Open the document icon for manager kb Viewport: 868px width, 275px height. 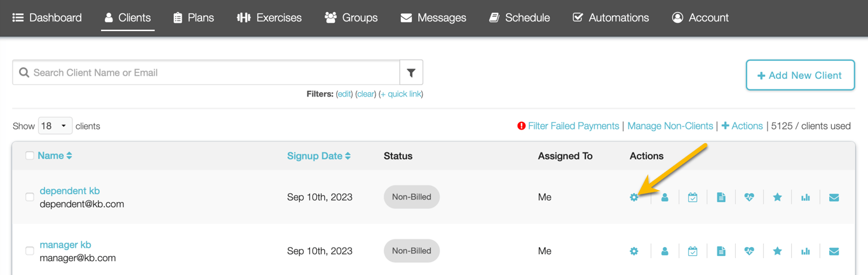pos(721,252)
